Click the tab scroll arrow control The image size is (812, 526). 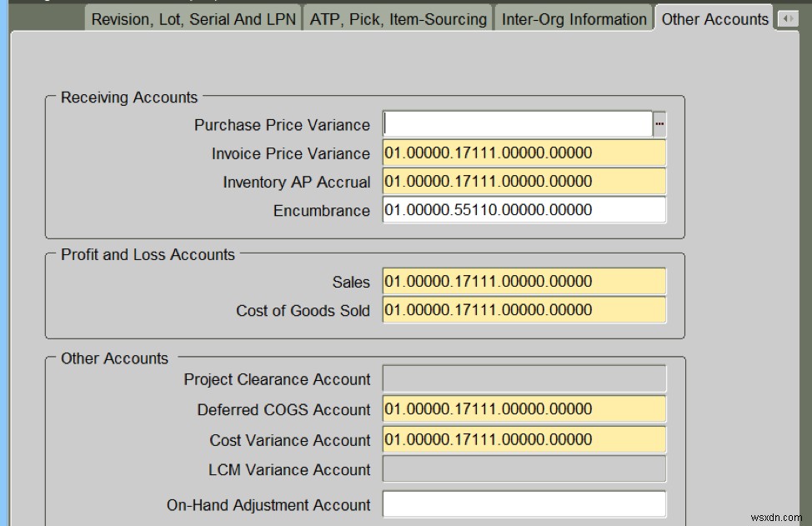coord(787,17)
